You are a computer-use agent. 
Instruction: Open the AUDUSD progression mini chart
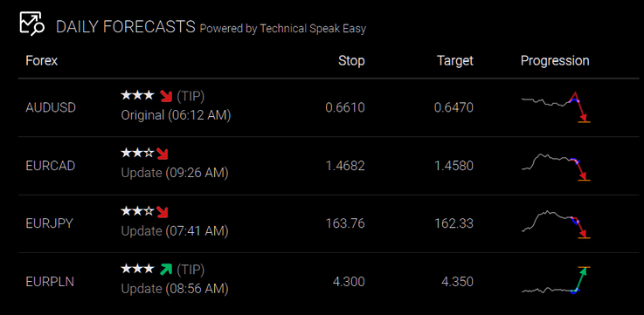556,107
